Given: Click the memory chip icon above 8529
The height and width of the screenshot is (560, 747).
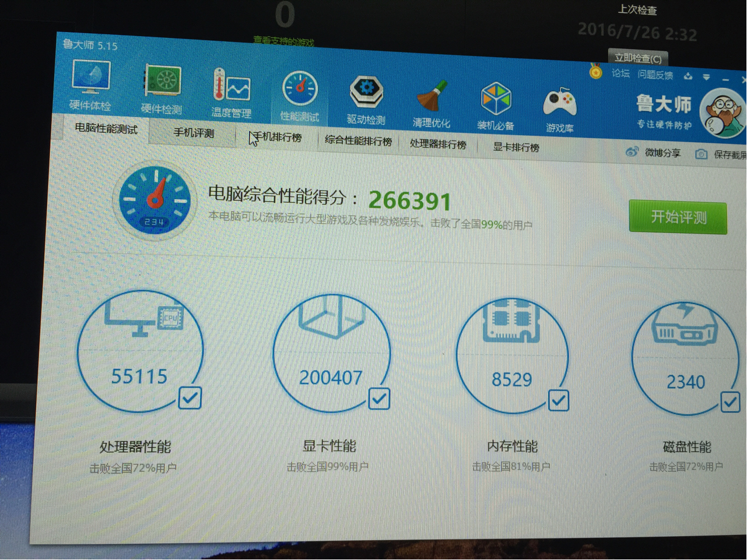Looking at the screenshot, I should point(511,320).
